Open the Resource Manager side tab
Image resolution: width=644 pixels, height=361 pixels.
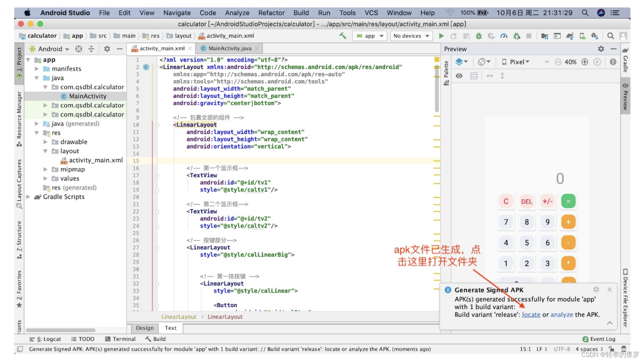click(x=19, y=118)
